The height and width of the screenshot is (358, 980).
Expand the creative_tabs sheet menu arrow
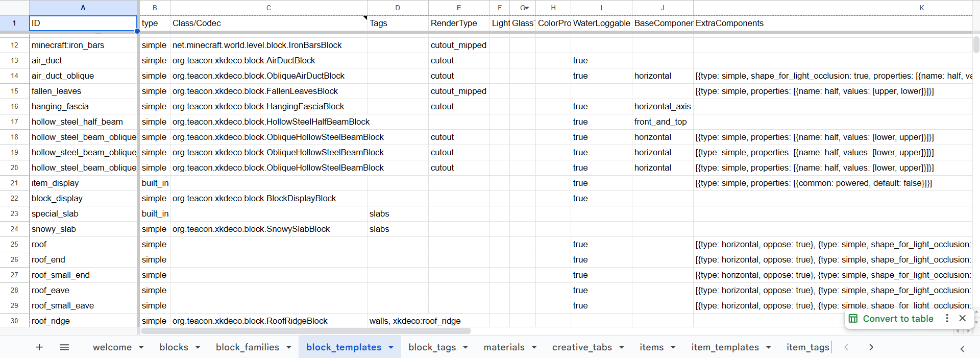(621, 347)
